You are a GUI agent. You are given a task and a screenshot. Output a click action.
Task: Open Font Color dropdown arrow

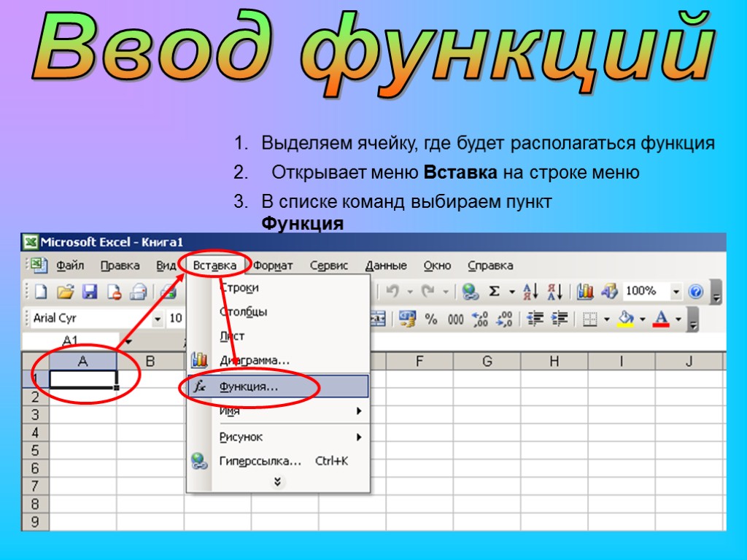click(678, 319)
